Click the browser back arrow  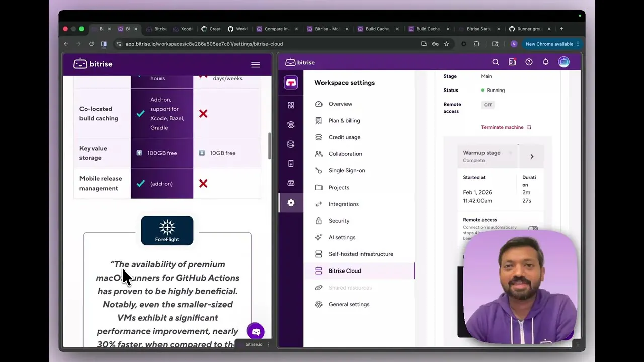(x=66, y=44)
